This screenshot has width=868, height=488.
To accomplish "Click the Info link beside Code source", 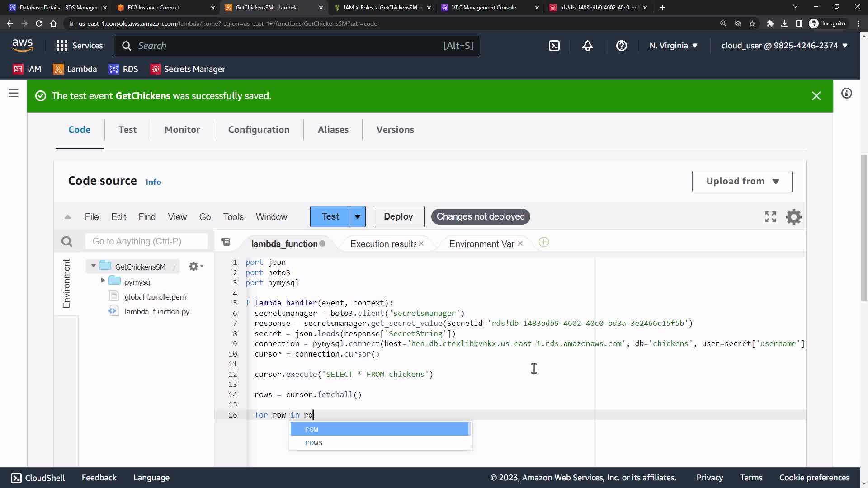I will tap(153, 182).
